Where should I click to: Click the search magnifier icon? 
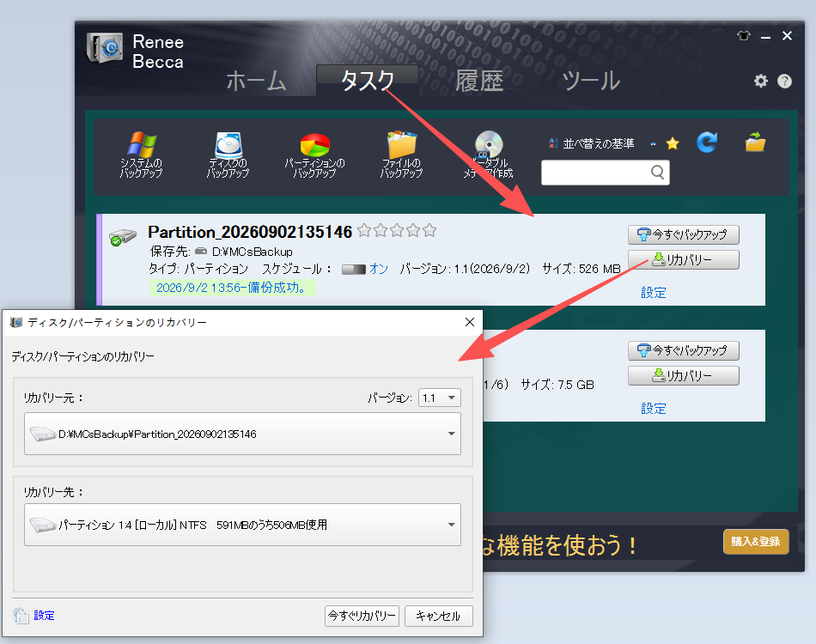tap(657, 173)
